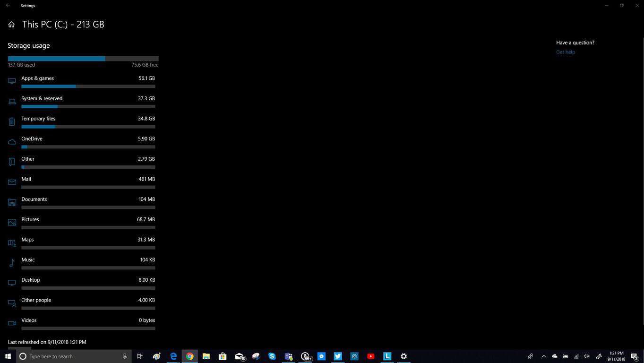The width and height of the screenshot is (644, 363).
Task: Click the OneDrive cloud icon in storage list
Action: (x=12, y=142)
